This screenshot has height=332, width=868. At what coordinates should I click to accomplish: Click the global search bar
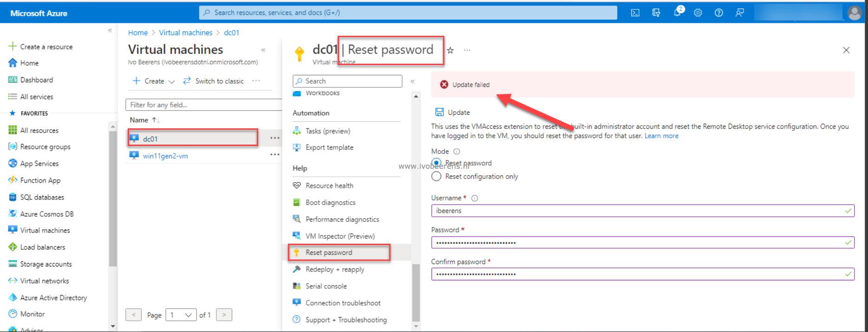pos(408,13)
